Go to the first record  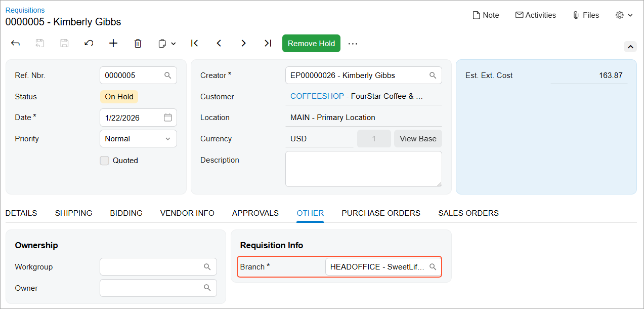coord(194,44)
